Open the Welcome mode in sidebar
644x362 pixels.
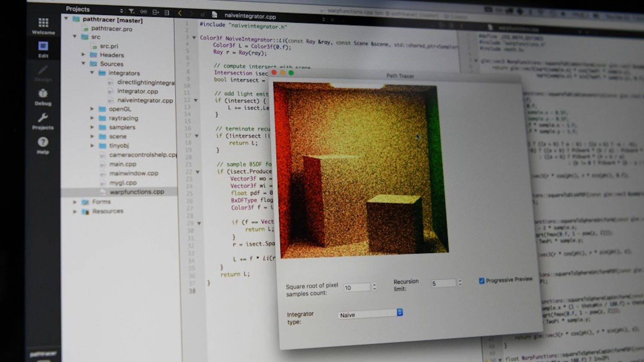coord(43,25)
